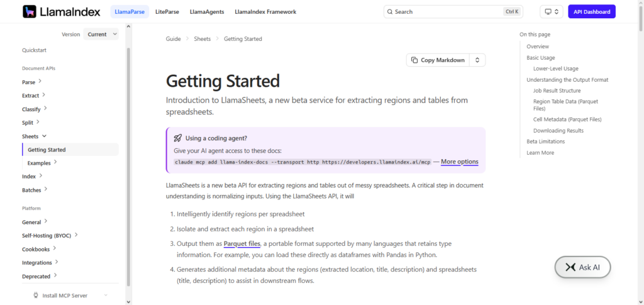Expand the Index section chevron
The width and height of the screenshot is (644, 305).
[41, 175]
